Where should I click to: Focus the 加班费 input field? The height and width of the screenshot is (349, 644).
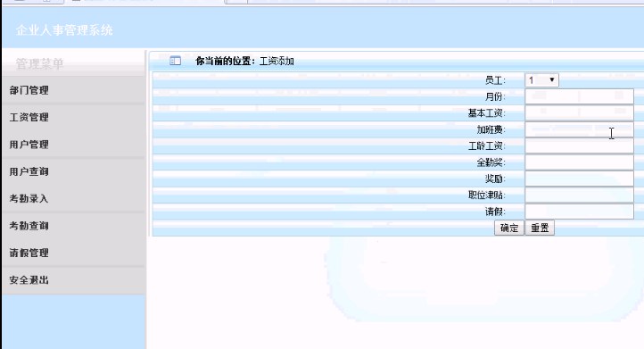point(579,129)
